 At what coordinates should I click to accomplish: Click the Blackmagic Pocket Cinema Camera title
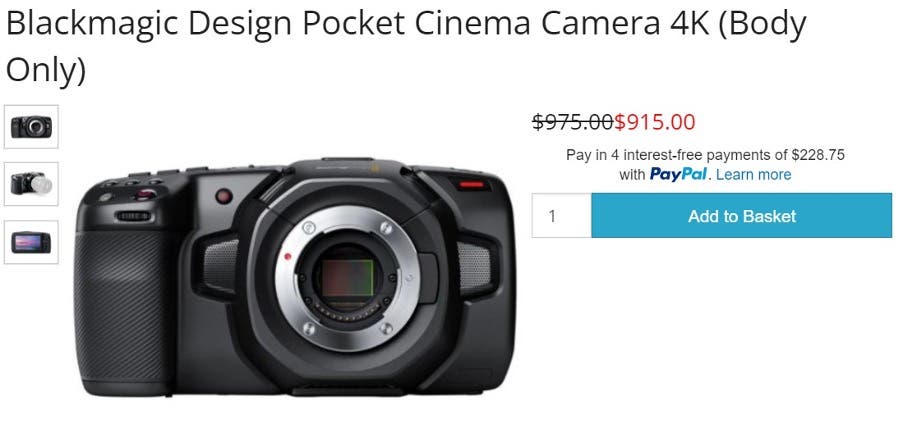[x=406, y=47]
